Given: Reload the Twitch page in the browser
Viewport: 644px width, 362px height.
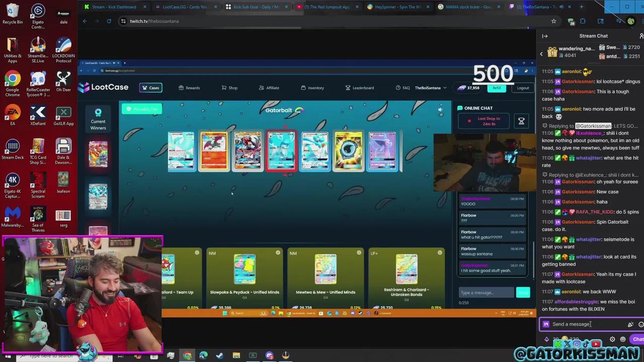Looking at the screenshot, I should coord(109,21).
